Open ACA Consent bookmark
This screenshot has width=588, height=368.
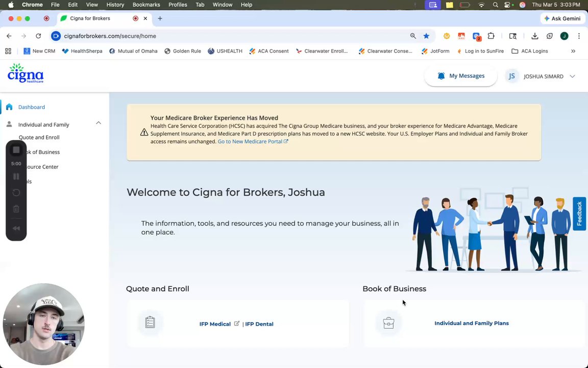269,51
